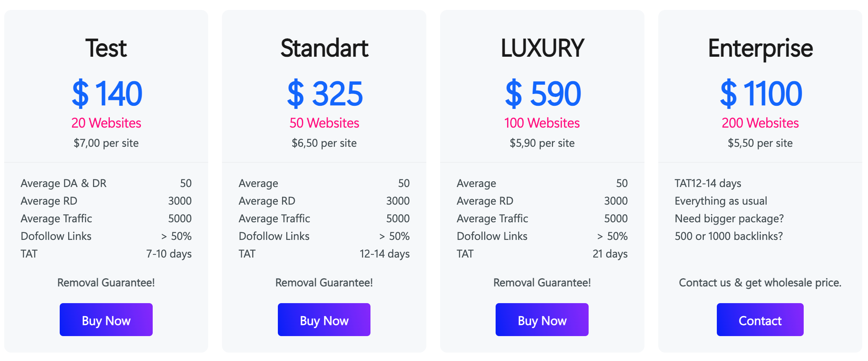
Task: Click Buy Now under the Test plan
Action: (x=106, y=320)
